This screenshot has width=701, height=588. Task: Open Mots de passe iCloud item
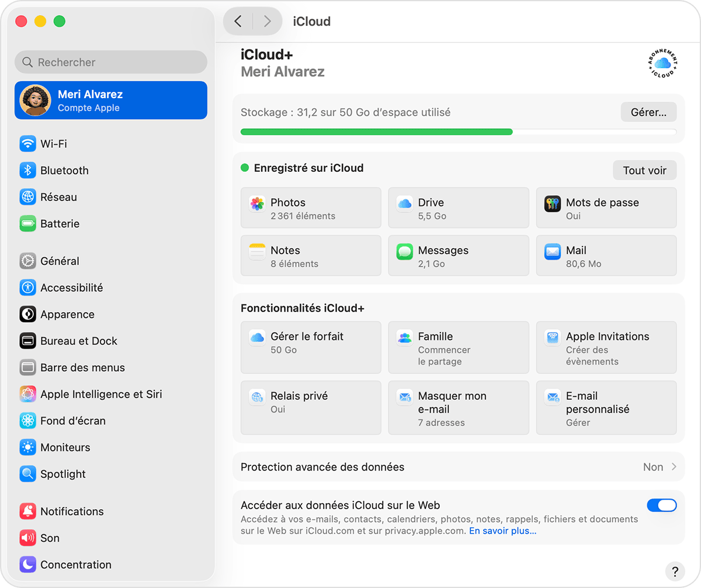[606, 207]
